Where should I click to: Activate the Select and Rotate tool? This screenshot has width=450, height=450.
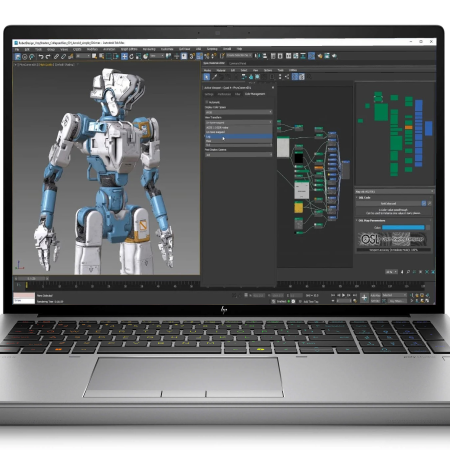point(131,56)
